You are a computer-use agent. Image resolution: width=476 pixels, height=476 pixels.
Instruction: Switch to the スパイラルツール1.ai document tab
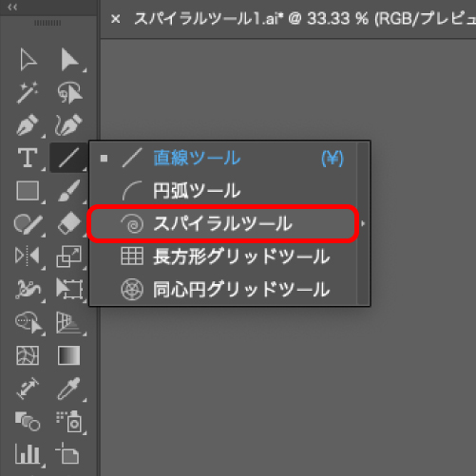[x=304, y=19]
